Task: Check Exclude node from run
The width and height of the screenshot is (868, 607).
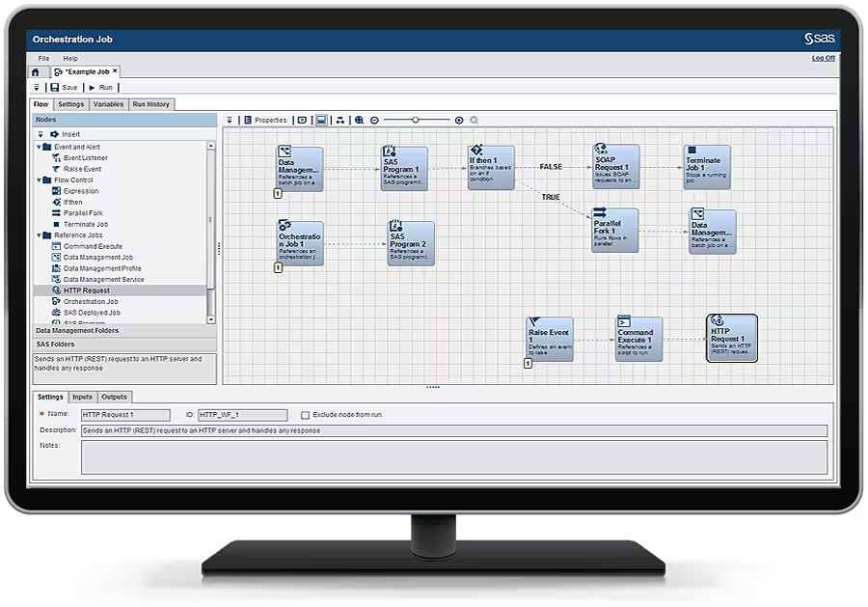Action: click(x=305, y=415)
